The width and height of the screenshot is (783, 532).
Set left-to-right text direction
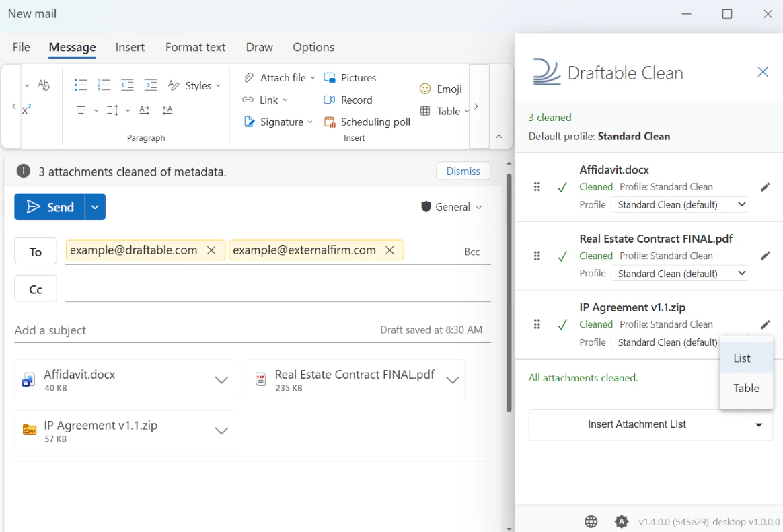point(145,110)
